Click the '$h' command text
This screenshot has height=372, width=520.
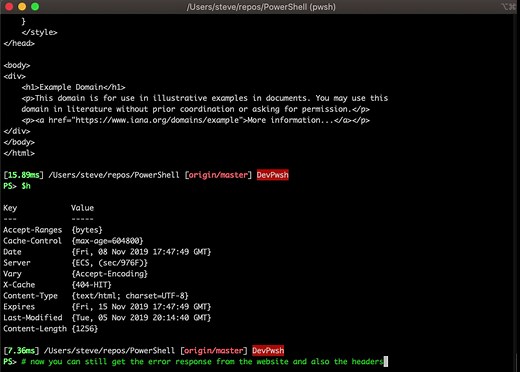pyautogui.click(x=26, y=186)
